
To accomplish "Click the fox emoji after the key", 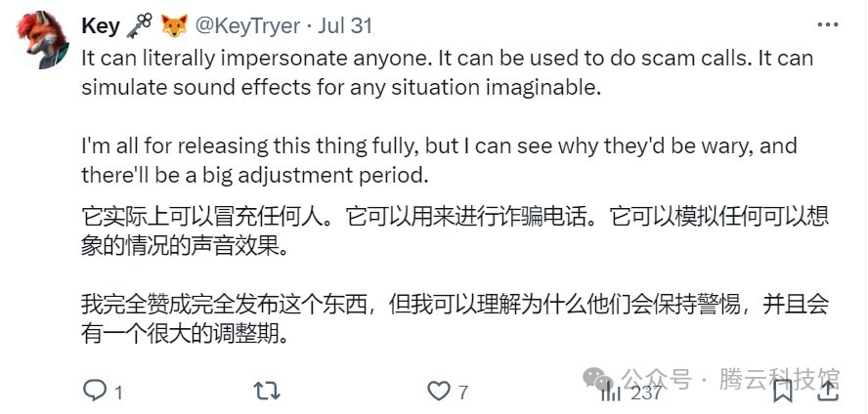I will coord(175,25).
